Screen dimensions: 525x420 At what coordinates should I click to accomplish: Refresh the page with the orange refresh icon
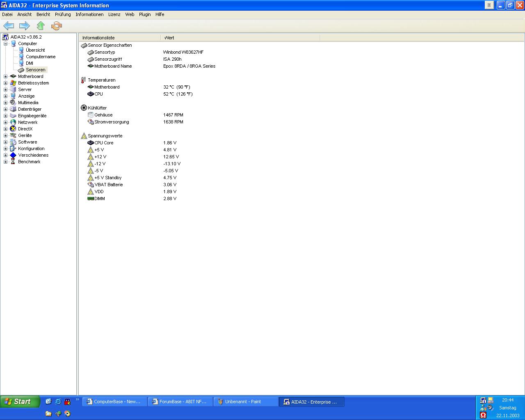[x=56, y=26]
